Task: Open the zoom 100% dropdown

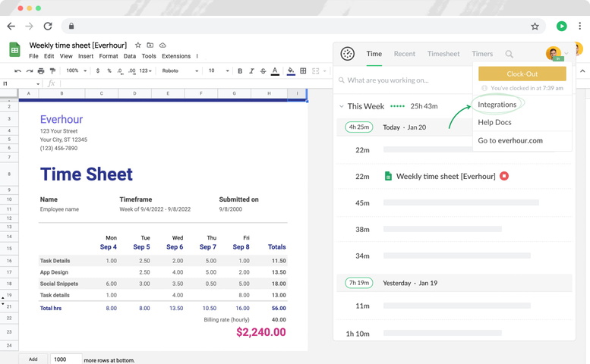Action: coord(77,71)
